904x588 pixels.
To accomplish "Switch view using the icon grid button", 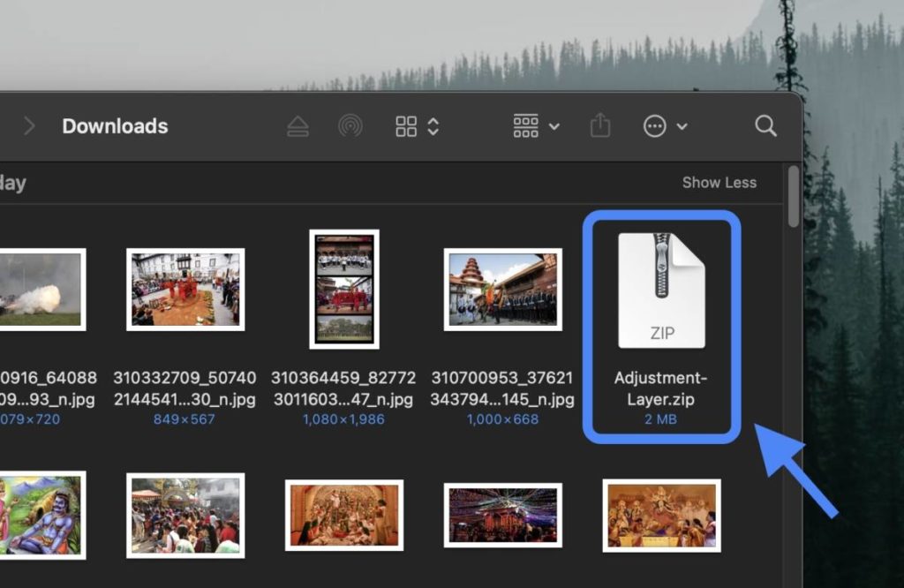I will 406,126.
